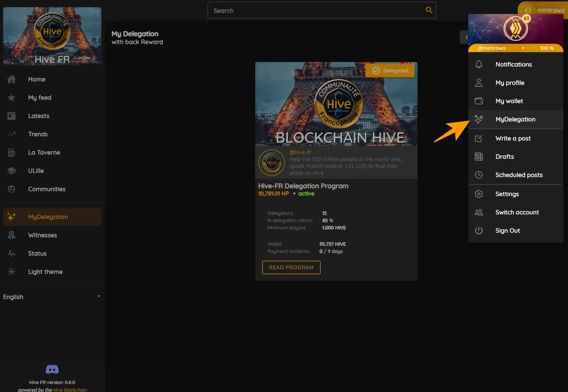The height and width of the screenshot is (392, 568).
Task: Open Discord via the Discord logo
Action: click(x=52, y=369)
